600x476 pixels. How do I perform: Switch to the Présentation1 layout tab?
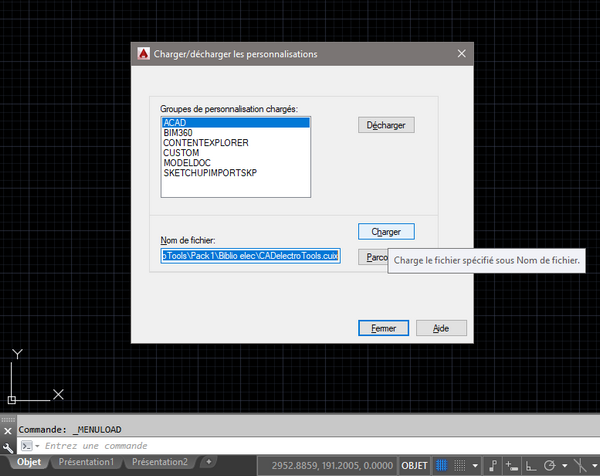(x=86, y=462)
